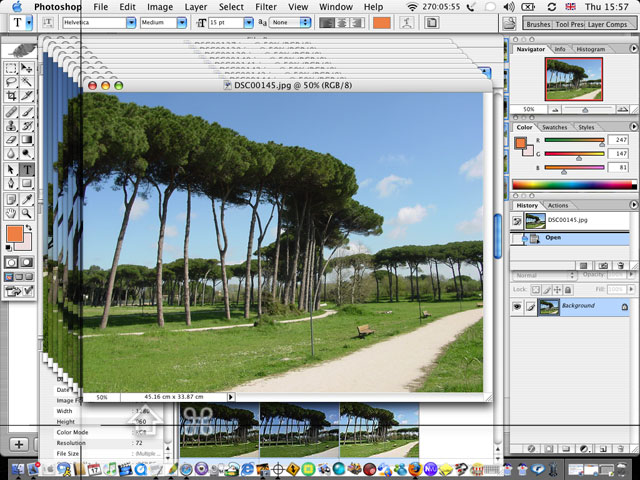Set left align text

click(x=326, y=22)
